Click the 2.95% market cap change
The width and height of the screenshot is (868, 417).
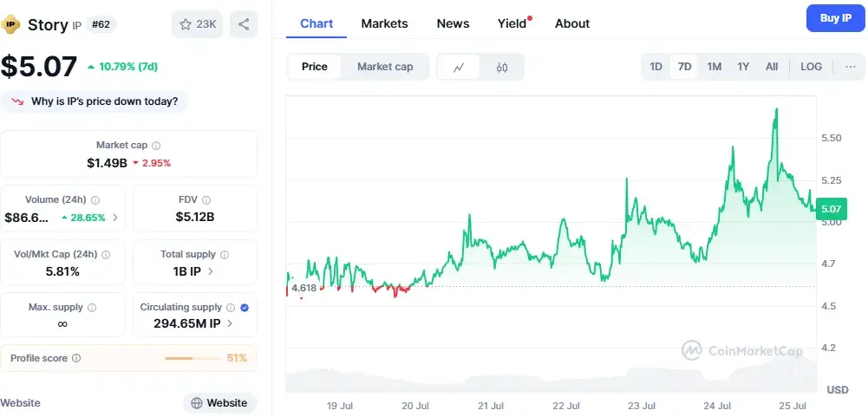(158, 163)
